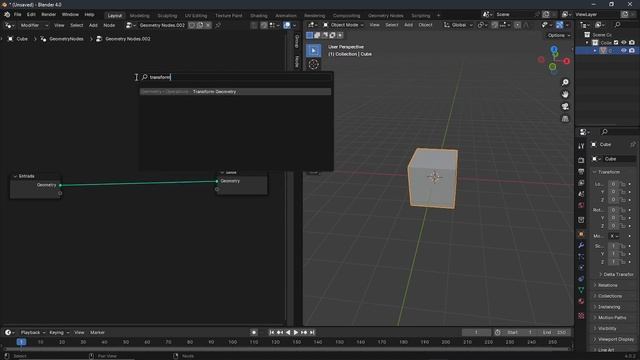Open the Scene properties tab
Viewport: 640px width, 360px height.
click(x=581, y=194)
